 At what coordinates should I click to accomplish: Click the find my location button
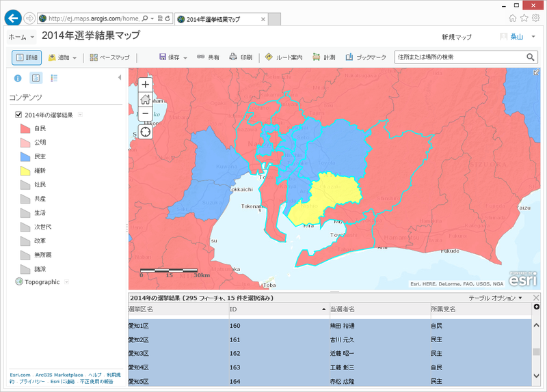(146, 132)
